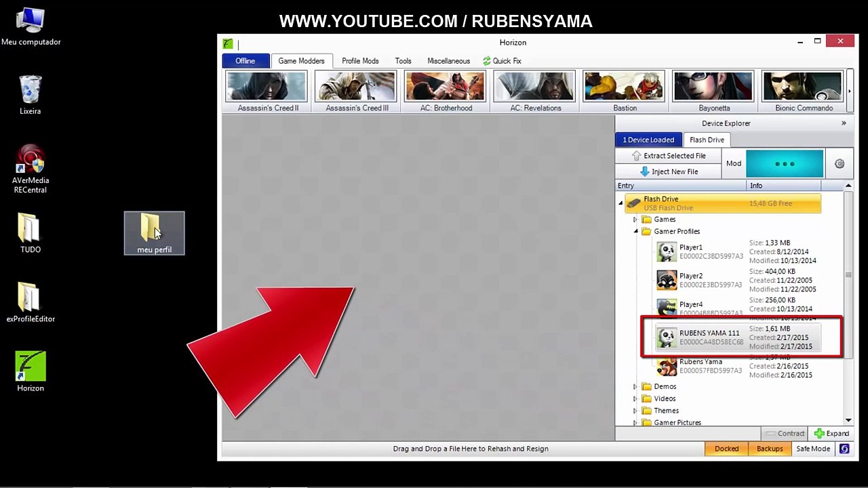Click the Rubens Yama profile avatar

pos(667,367)
